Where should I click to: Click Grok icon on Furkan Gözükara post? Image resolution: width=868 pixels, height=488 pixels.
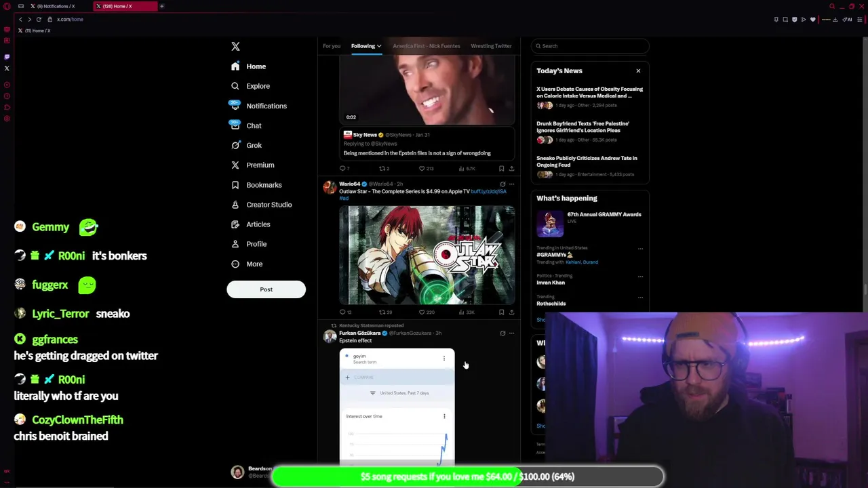pyautogui.click(x=502, y=333)
